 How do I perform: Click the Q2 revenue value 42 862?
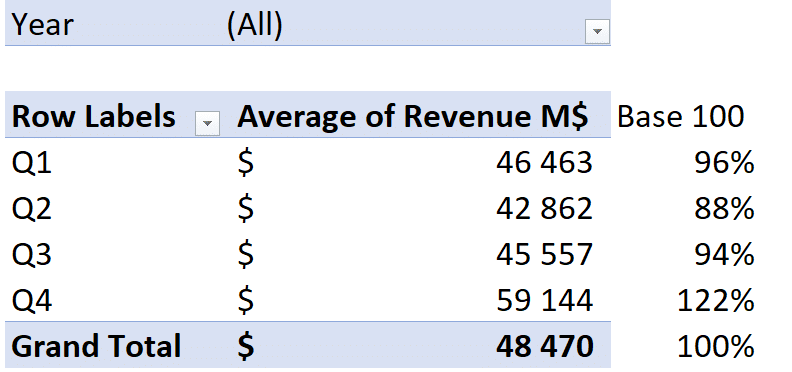tap(544, 208)
